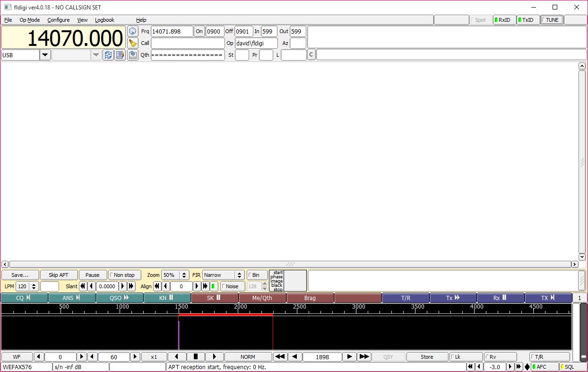Click the QRZ web lookup globe icon
This screenshot has width=588, height=372.
tap(133, 31)
